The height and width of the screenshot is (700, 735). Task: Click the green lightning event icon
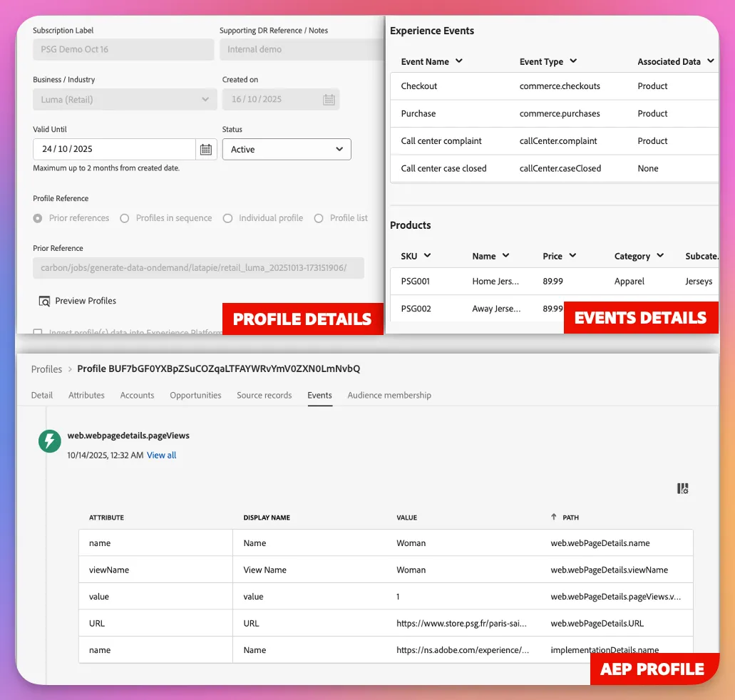click(50, 441)
